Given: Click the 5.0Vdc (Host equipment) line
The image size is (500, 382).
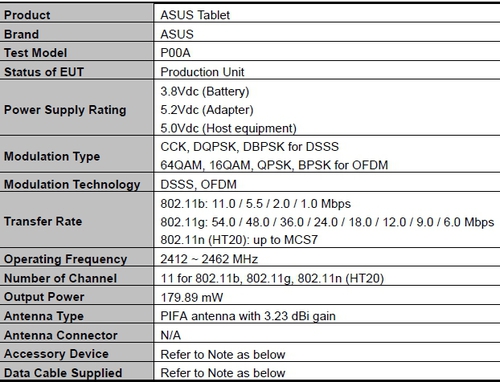Looking at the screenshot, I should pyautogui.click(x=228, y=128).
